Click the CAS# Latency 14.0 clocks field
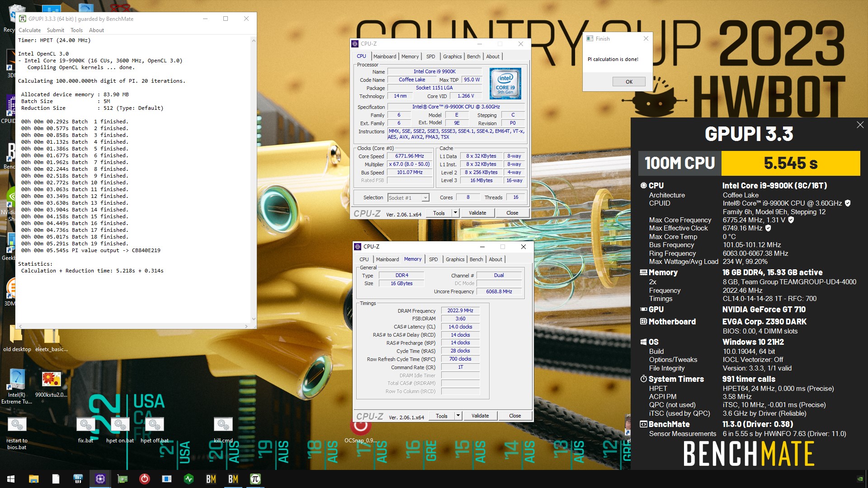The height and width of the screenshot is (488, 868). (x=460, y=327)
